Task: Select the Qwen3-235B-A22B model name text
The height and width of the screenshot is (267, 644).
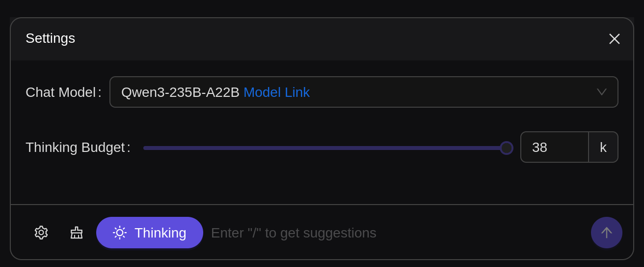Action: (180, 92)
